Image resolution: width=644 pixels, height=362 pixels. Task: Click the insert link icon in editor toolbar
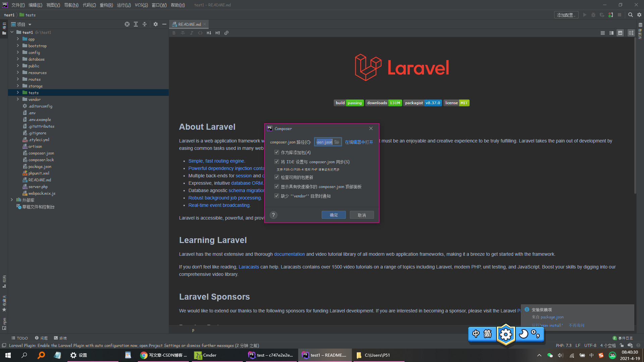[226, 33]
